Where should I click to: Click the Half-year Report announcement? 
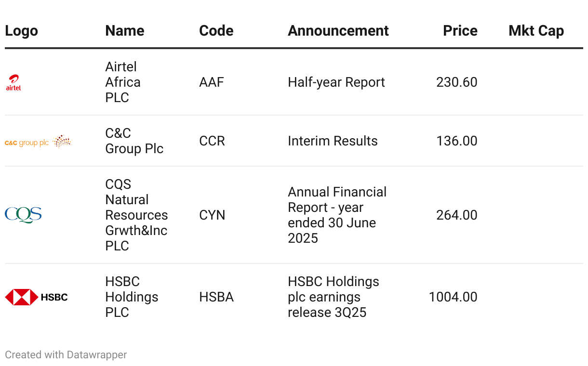[x=336, y=82]
